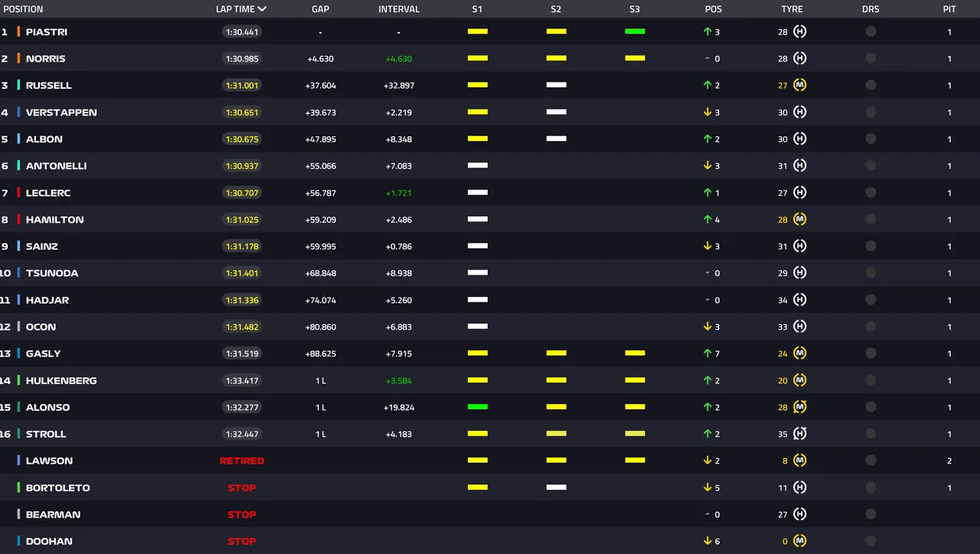The width and height of the screenshot is (980, 554).
Task: Click Gasly's DRS indicator dot
Action: pos(871,353)
